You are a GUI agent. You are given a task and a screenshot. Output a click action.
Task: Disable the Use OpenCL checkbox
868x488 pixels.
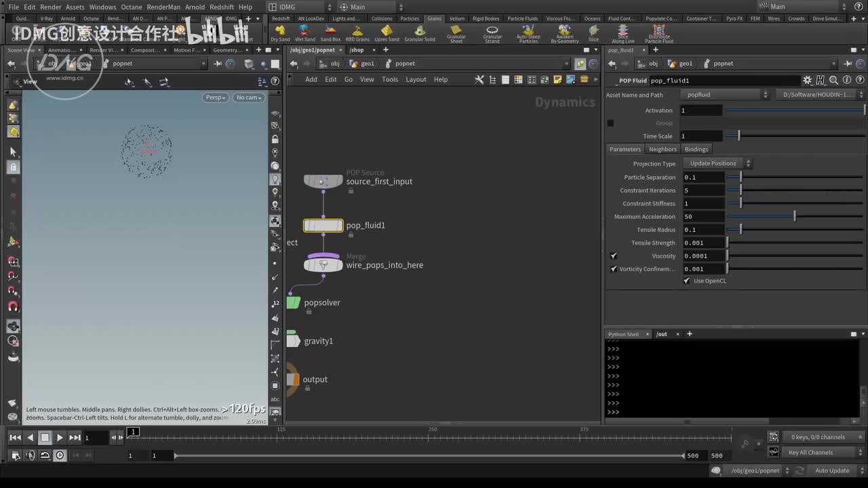(x=686, y=281)
